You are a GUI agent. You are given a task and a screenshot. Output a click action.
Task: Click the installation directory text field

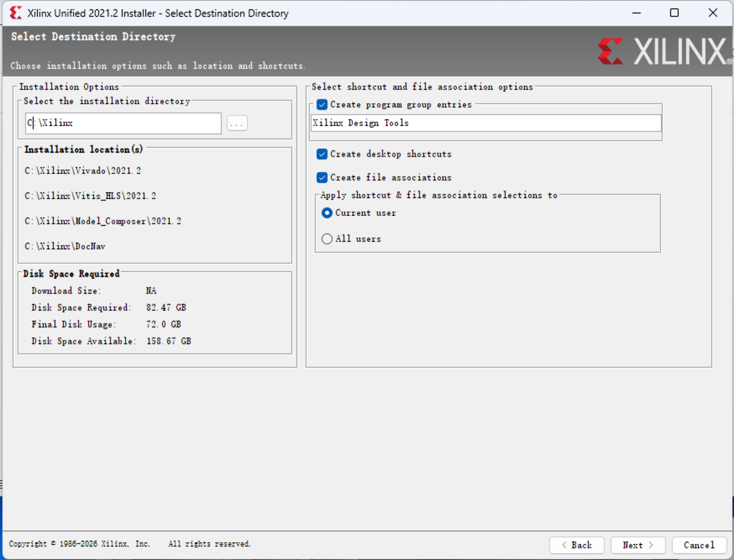[123, 123]
